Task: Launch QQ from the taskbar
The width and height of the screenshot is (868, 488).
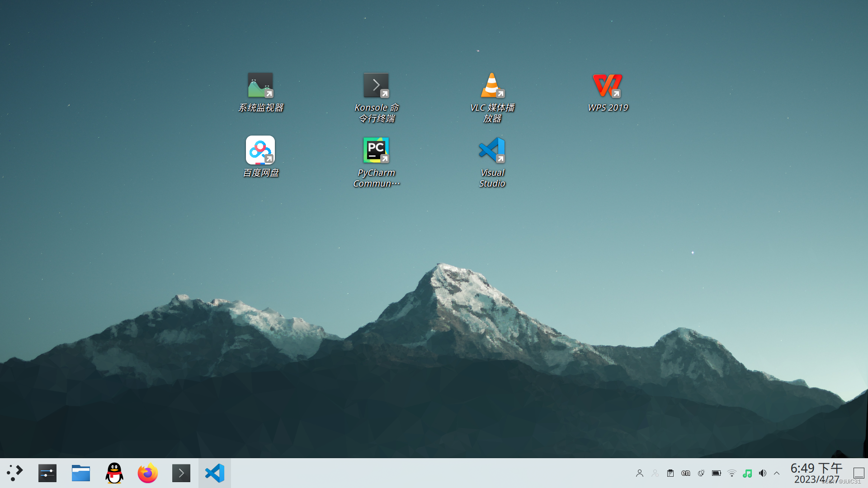Action: pos(114,473)
